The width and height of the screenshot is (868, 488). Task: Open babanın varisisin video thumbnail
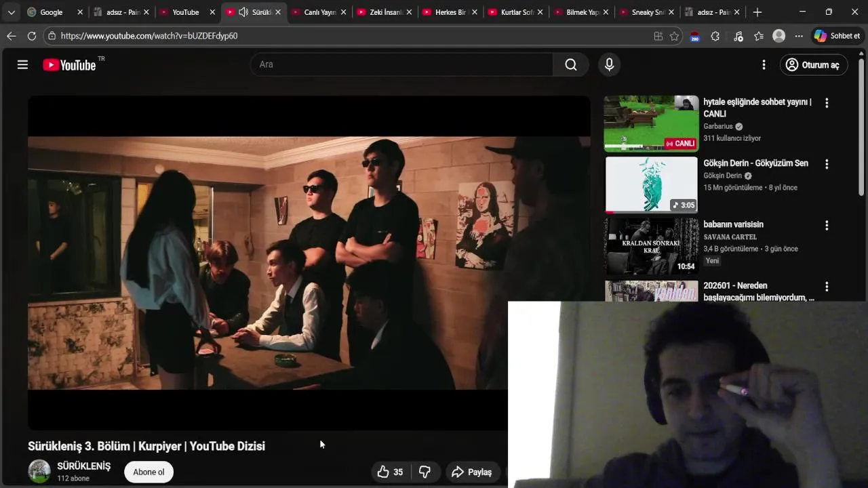point(651,245)
